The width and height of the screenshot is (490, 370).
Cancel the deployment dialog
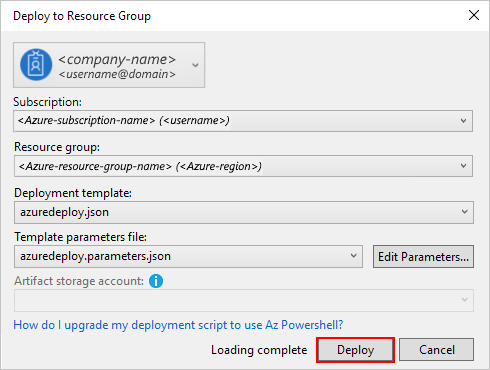436,350
